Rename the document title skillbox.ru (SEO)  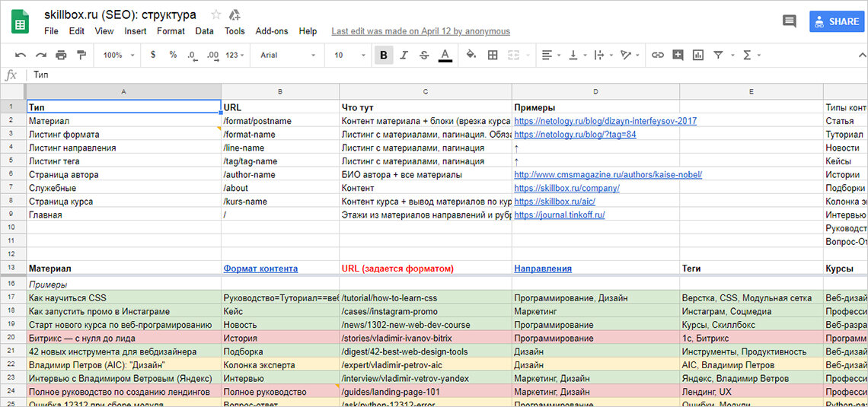(120, 15)
